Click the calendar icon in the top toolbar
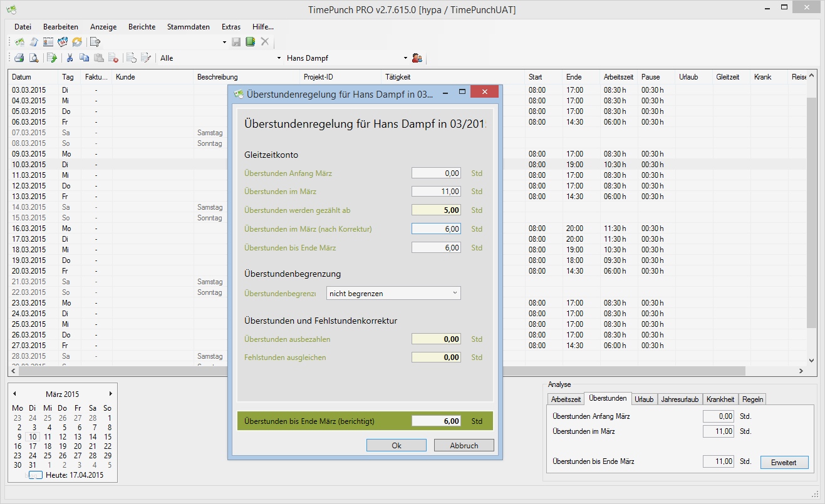 coord(63,42)
